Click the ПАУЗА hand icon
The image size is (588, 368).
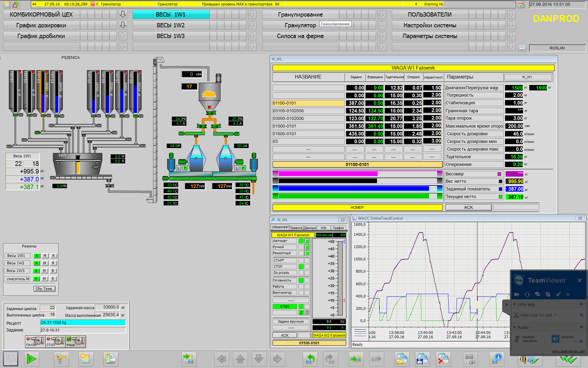[x=35, y=341]
